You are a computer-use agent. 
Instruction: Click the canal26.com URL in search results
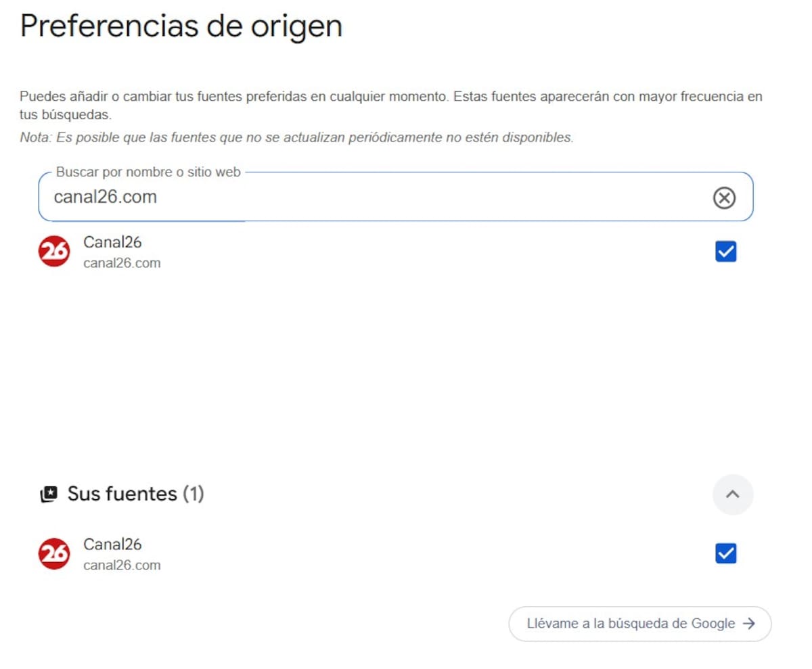pos(122,263)
